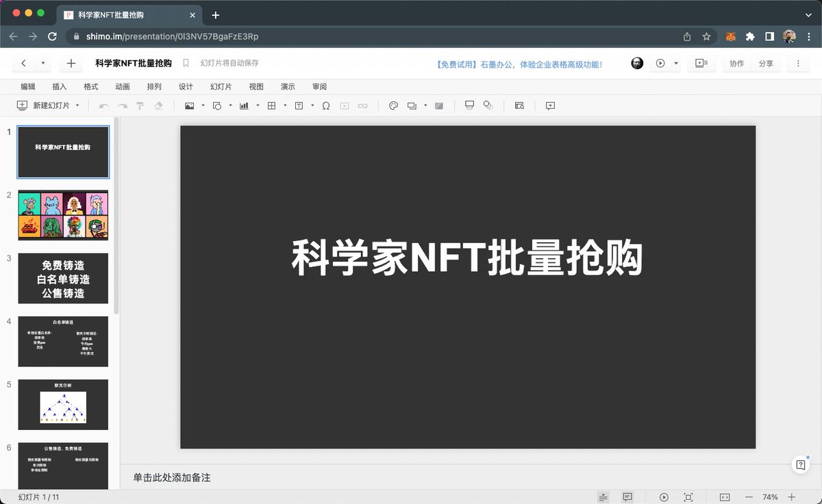Click the 科学家NFT批量抢购 document title field
This screenshot has width=822, height=504.
(134, 63)
